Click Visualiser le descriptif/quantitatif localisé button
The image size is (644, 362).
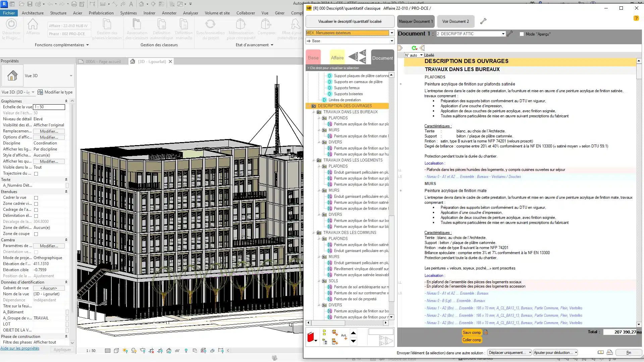point(350,21)
